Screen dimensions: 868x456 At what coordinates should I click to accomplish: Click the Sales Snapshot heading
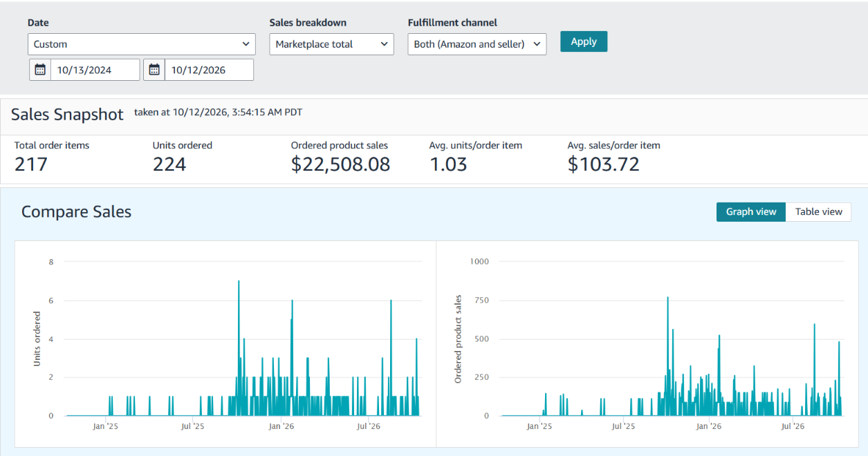click(67, 115)
